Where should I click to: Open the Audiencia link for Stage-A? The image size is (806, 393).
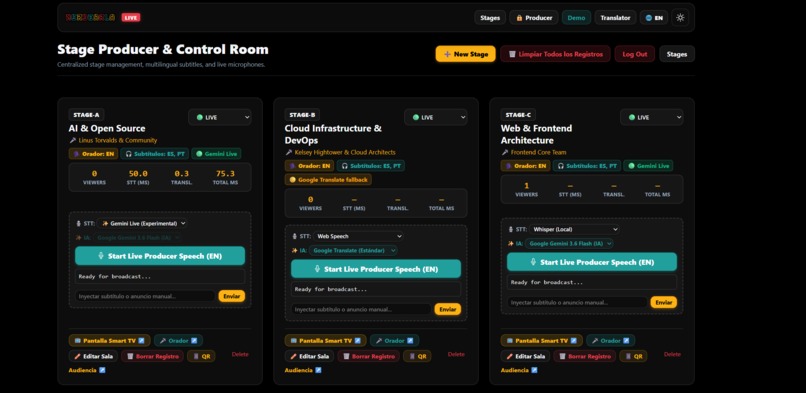(87, 370)
